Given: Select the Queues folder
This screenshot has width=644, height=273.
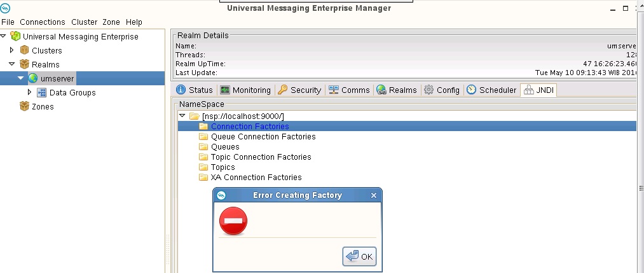Looking at the screenshot, I should pyautogui.click(x=225, y=147).
